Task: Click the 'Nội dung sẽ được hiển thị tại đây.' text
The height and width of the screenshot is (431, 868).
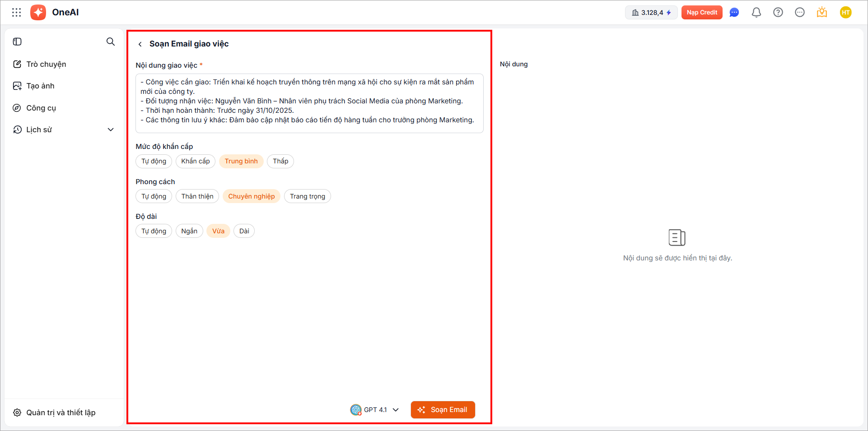Action: point(677,258)
